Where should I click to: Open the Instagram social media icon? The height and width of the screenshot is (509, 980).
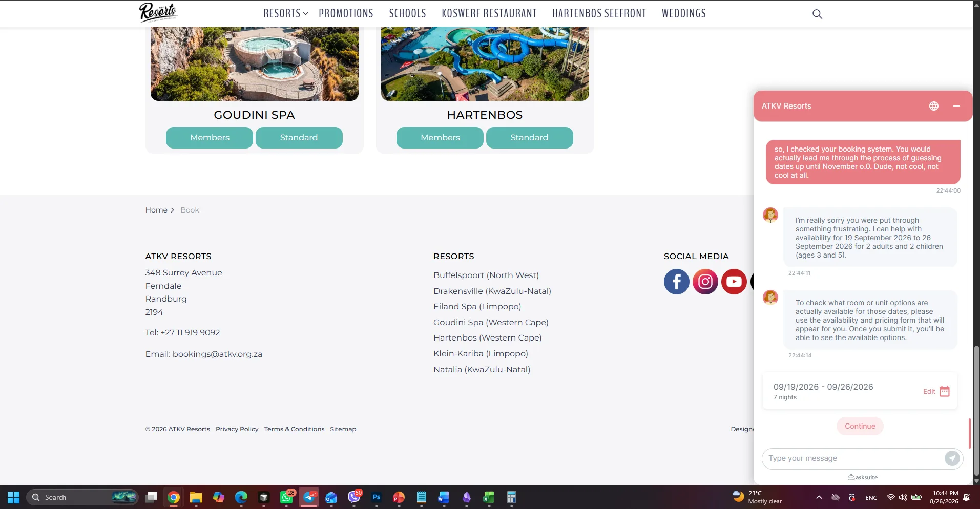[x=705, y=282]
